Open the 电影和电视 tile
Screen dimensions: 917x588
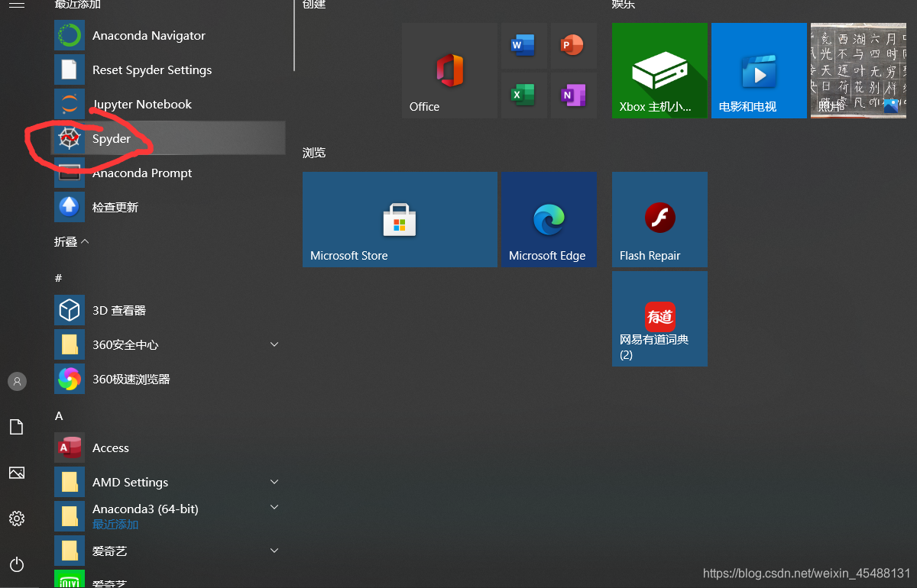(x=759, y=70)
